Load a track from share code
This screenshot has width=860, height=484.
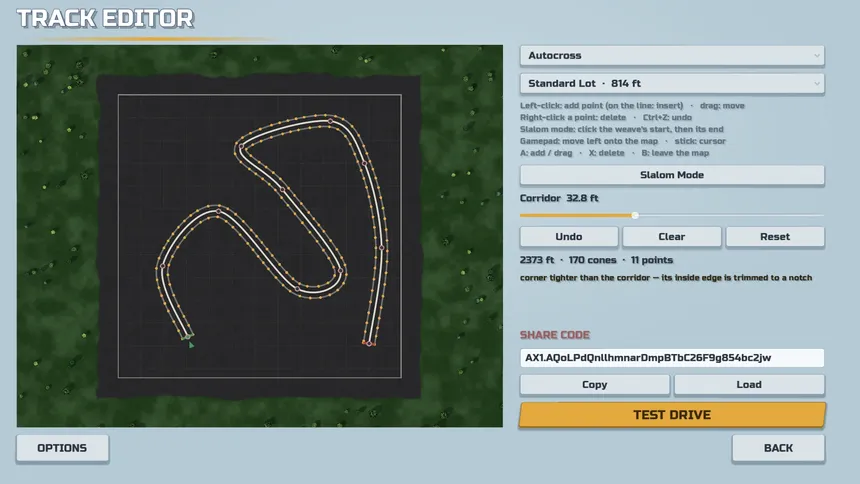(749, 385)
